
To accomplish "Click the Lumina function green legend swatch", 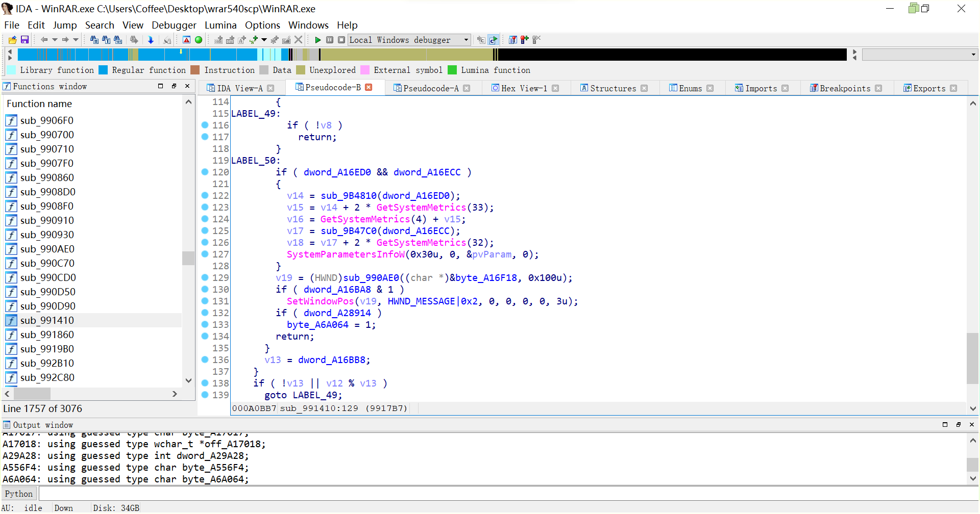I will click(x=452, y=70).
